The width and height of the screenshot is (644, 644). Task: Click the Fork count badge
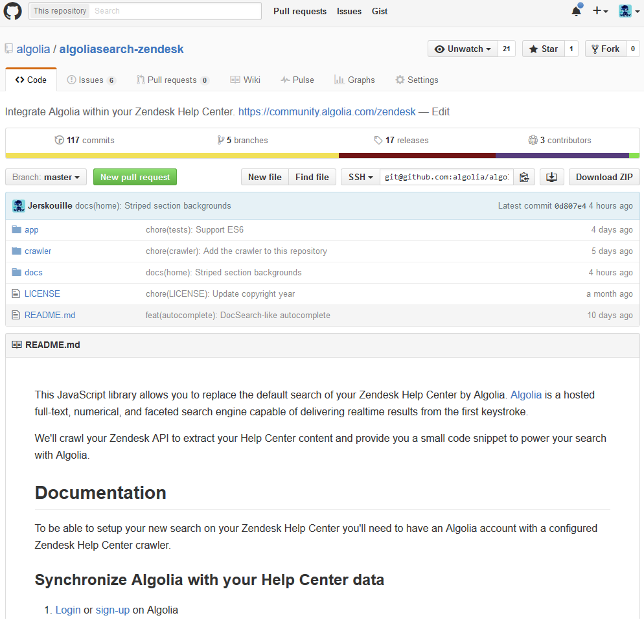point(632,49)
